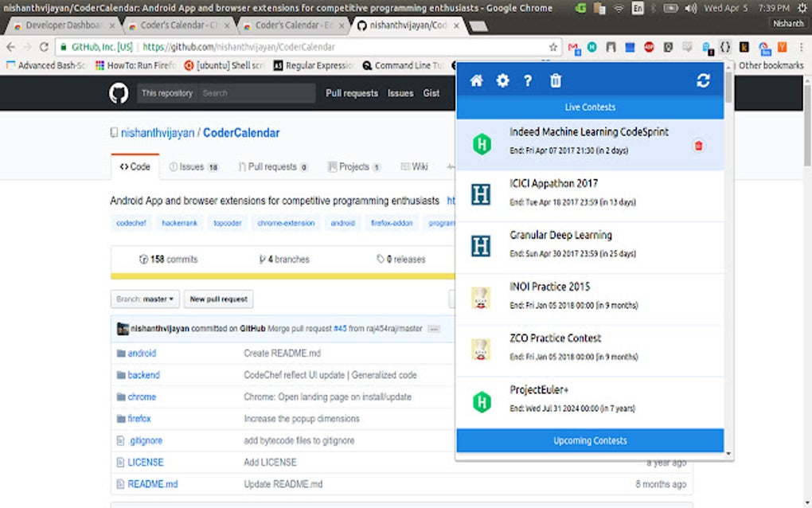Open the Branch: master dropdown

(144, 299)
